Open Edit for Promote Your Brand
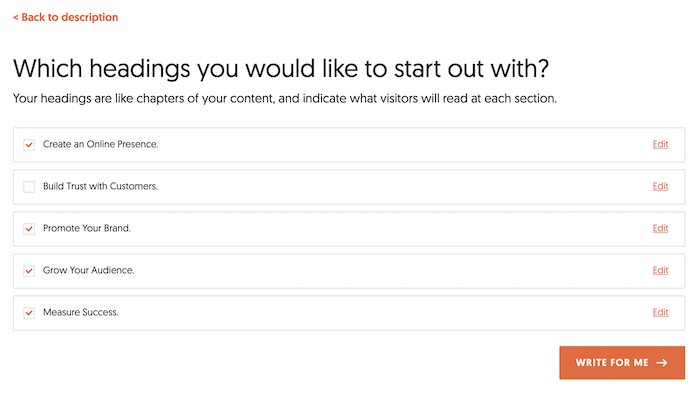This screenshot has height=395, width=700. [x=660, y=228]
